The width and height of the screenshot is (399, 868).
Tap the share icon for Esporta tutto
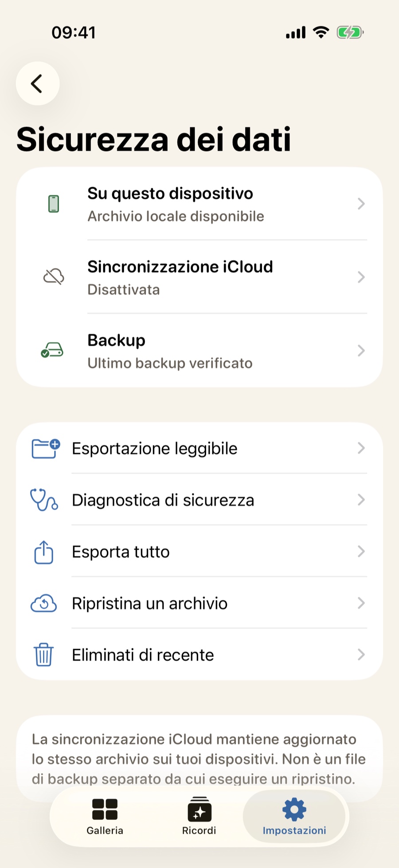coord(44,552)
